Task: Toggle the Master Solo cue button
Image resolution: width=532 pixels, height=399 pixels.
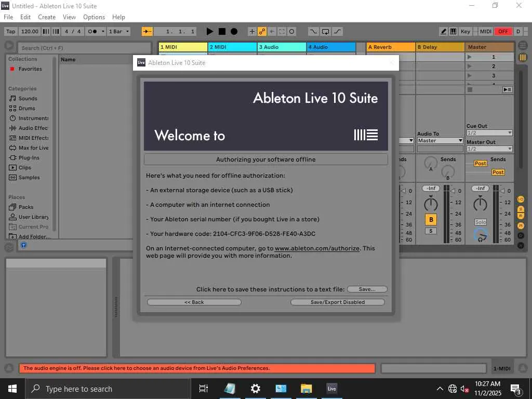Action: [x=481, y=222]
